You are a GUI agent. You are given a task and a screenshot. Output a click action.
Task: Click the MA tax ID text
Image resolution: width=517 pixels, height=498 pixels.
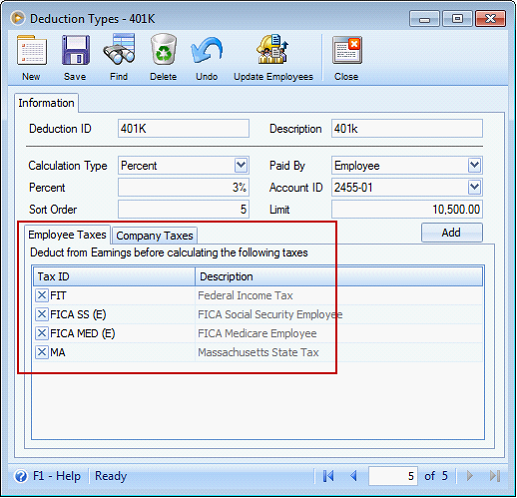[58, 352]
